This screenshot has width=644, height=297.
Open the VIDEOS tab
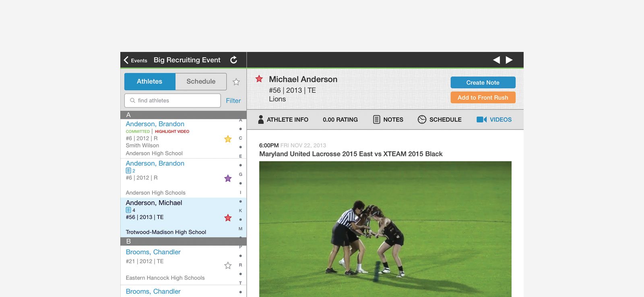494,120
